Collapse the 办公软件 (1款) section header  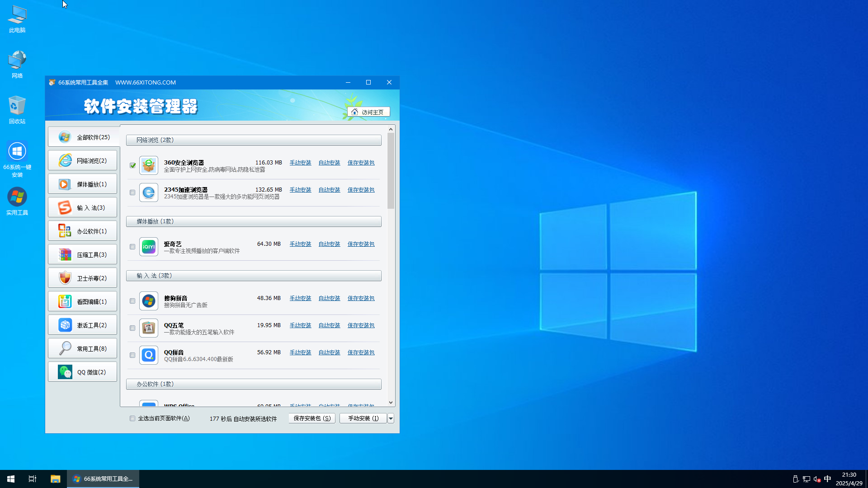coord(254,384)
